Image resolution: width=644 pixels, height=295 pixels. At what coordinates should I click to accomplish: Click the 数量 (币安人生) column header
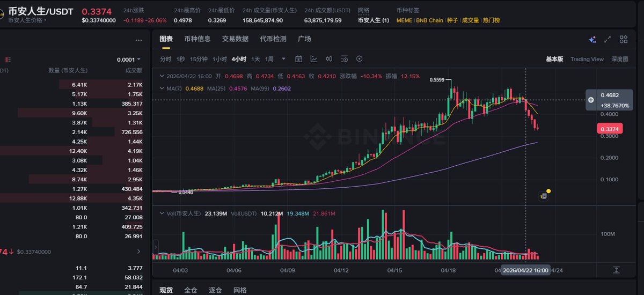point(68,70)
